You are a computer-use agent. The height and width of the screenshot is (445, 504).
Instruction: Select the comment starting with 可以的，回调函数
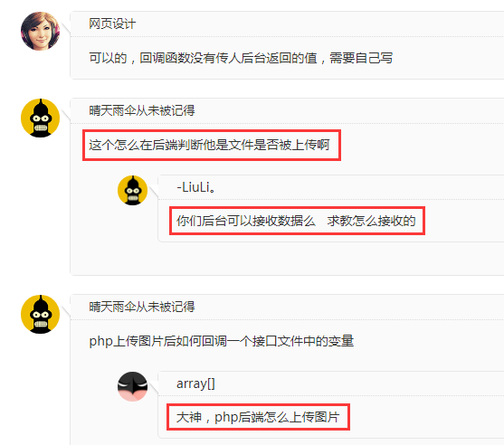(241, 58)
